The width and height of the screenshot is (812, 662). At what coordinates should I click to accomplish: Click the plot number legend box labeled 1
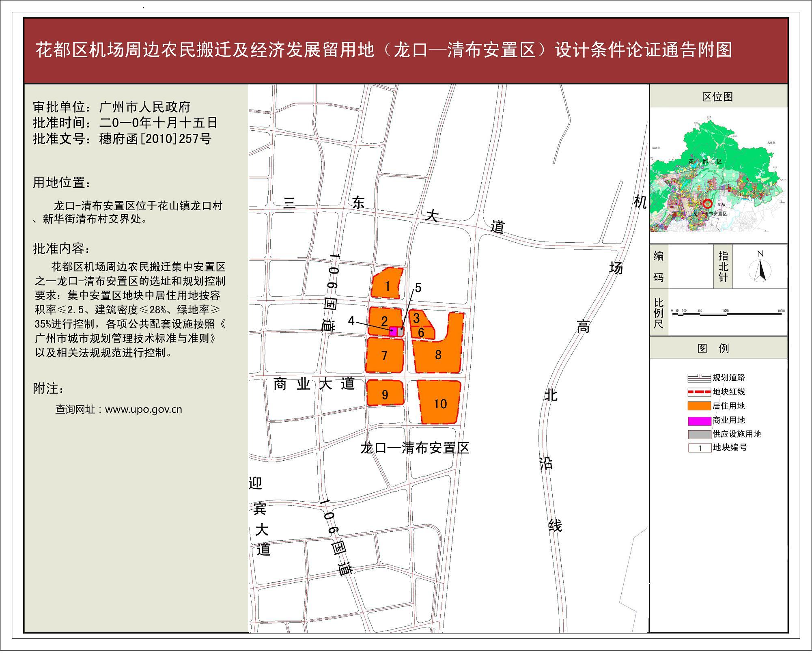point(699,448)
